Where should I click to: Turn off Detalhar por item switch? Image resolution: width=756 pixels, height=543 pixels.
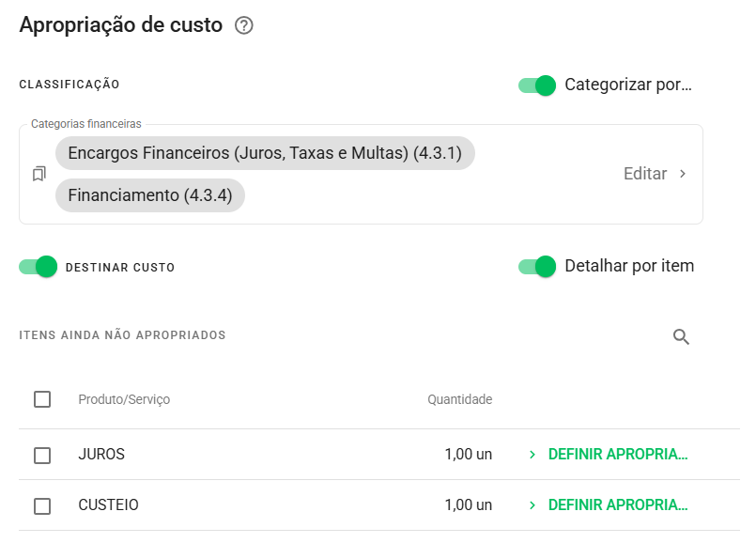(537, 266)
